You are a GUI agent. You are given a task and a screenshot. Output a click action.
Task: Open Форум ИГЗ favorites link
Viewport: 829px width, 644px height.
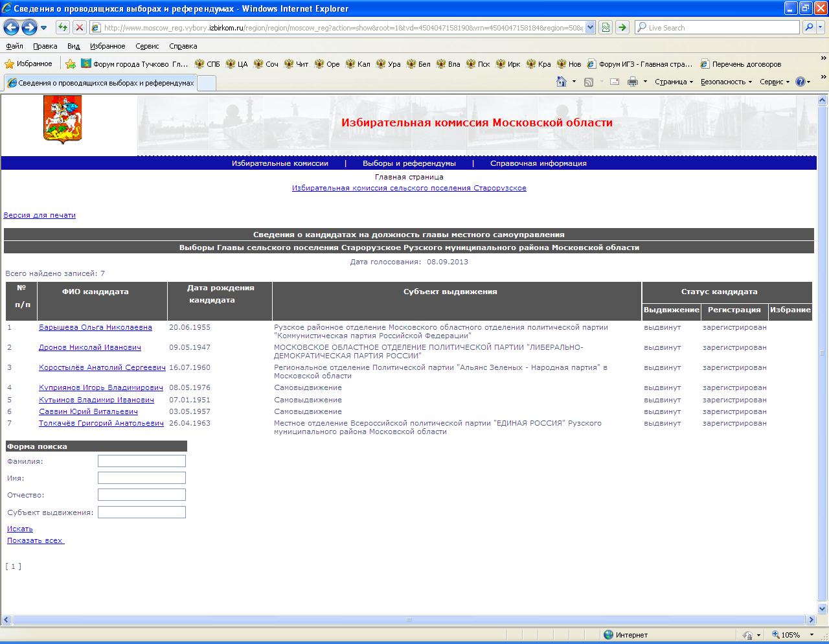pos(639,63)
